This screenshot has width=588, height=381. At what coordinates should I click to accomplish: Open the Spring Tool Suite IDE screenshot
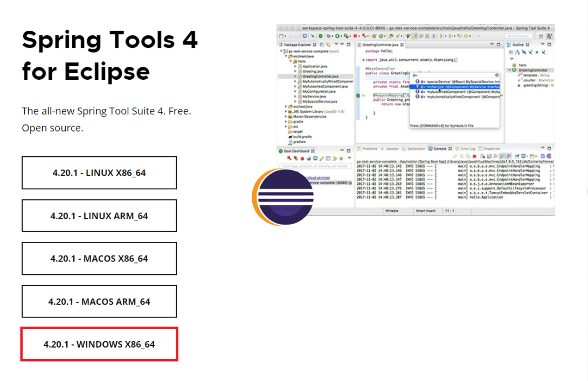(x=416, y=120)
